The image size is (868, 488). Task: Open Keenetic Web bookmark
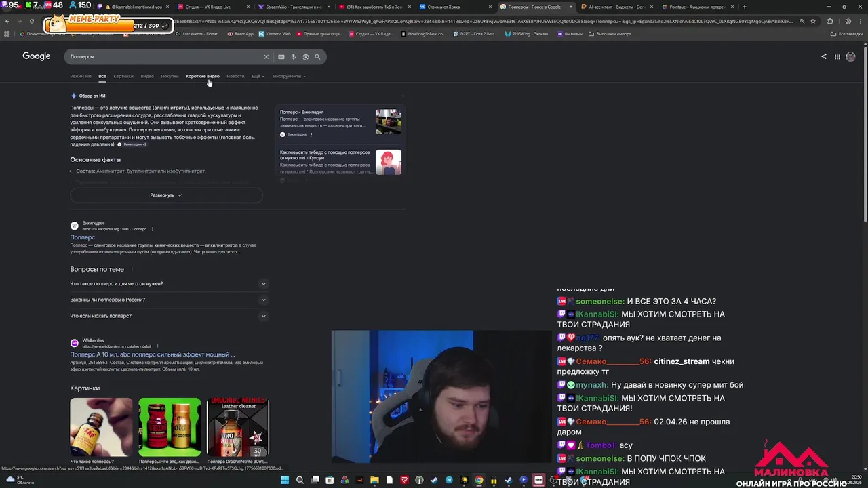pyautogui.click(x=275, y=33)
